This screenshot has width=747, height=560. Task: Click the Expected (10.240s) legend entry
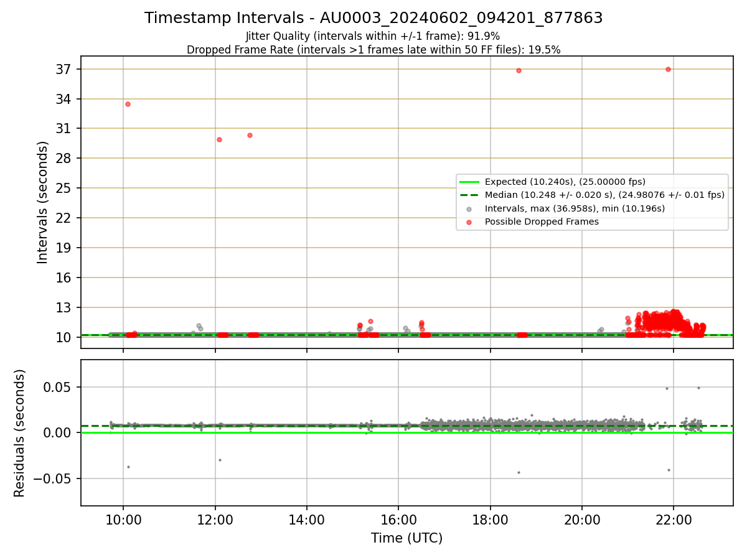click(x=565, y=182)
